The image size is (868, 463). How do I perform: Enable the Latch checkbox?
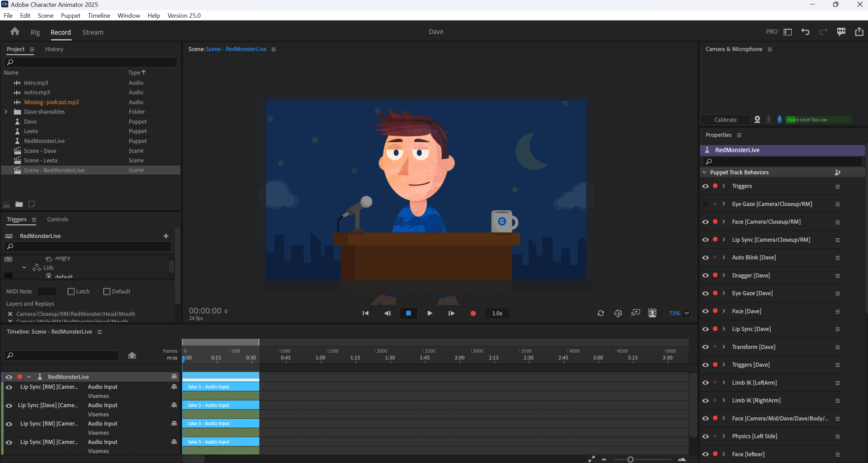point(71,291)
